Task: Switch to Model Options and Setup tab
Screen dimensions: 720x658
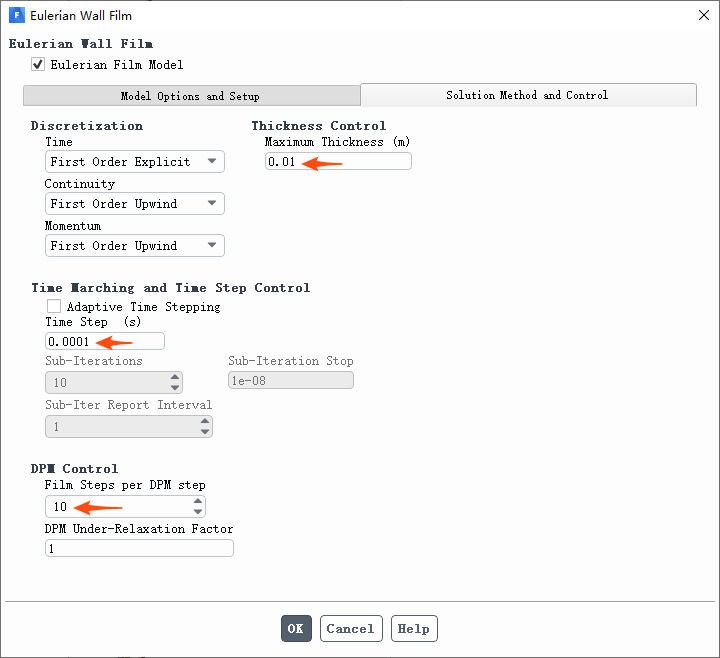Action: click(190, 96)
